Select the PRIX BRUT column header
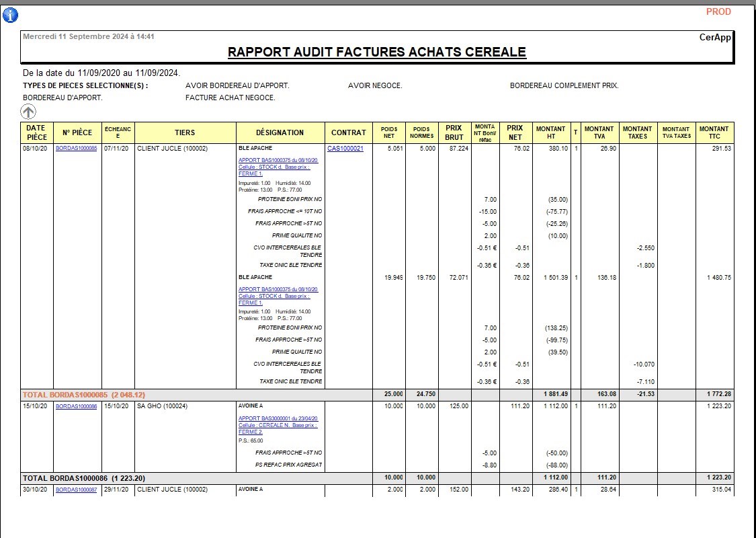 tap(454, 132)
